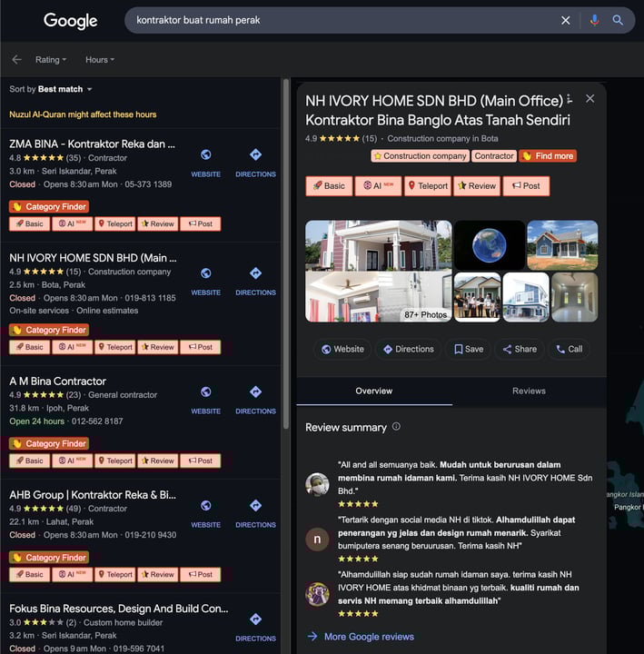Click the two-storey blue house thumbnail

[526, 297]
